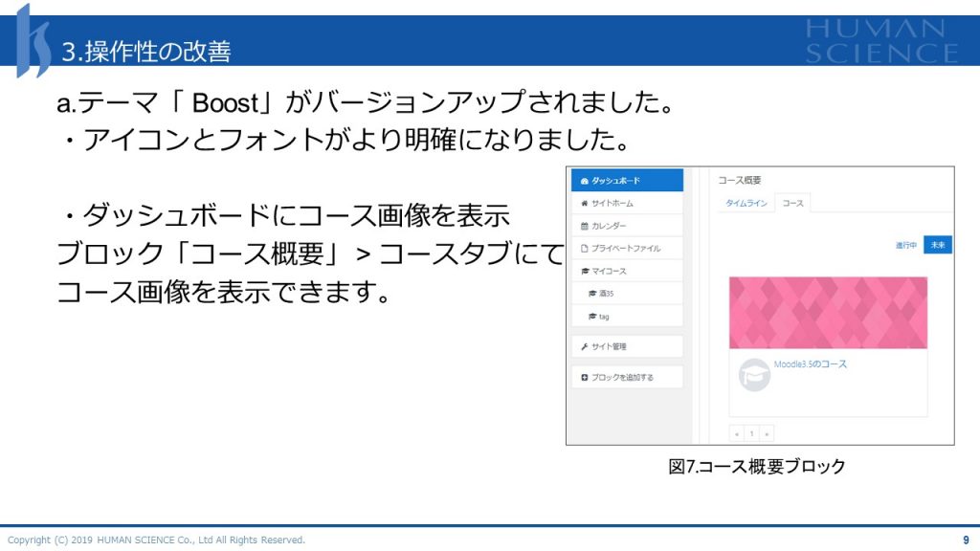Click the wrench icon beside サイト管理
Screen dimensions: 980x551
click(585, 346)
